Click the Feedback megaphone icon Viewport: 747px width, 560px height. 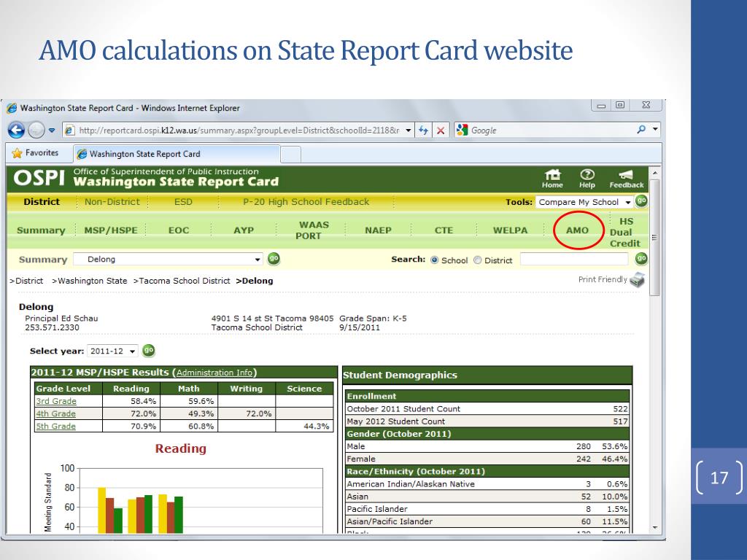(x=627, y=179)
